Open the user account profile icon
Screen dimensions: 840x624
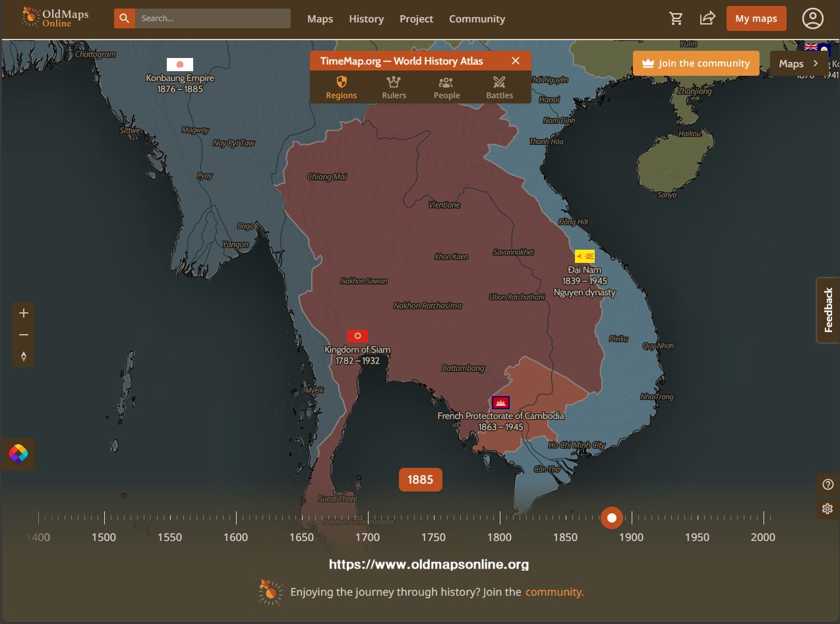(x=813, y=18)
